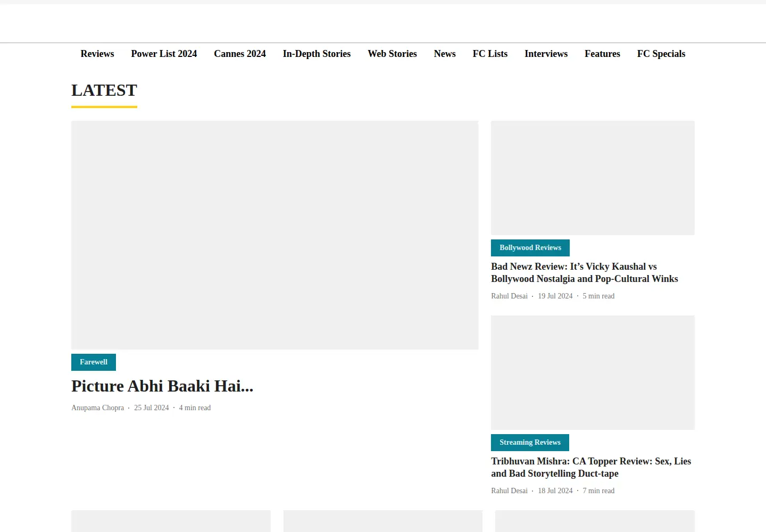Go to Interviews section
Screen dimensions: 766x532
(x=546, y=54)
